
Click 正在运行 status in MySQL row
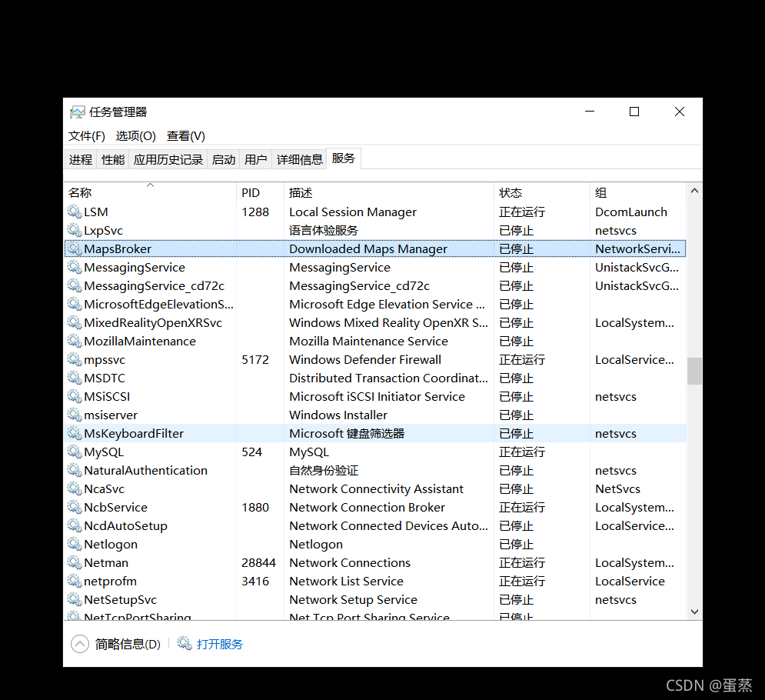pos(522,452)
